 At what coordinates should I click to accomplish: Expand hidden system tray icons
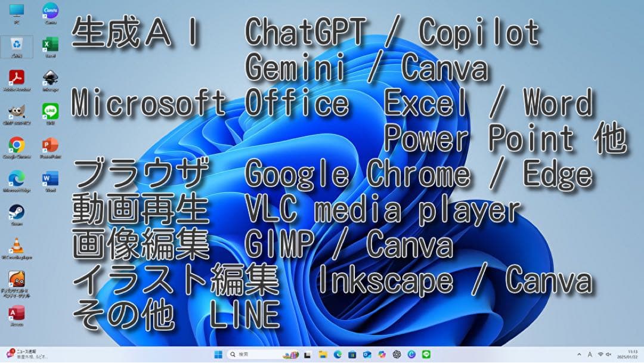(579, 355)
